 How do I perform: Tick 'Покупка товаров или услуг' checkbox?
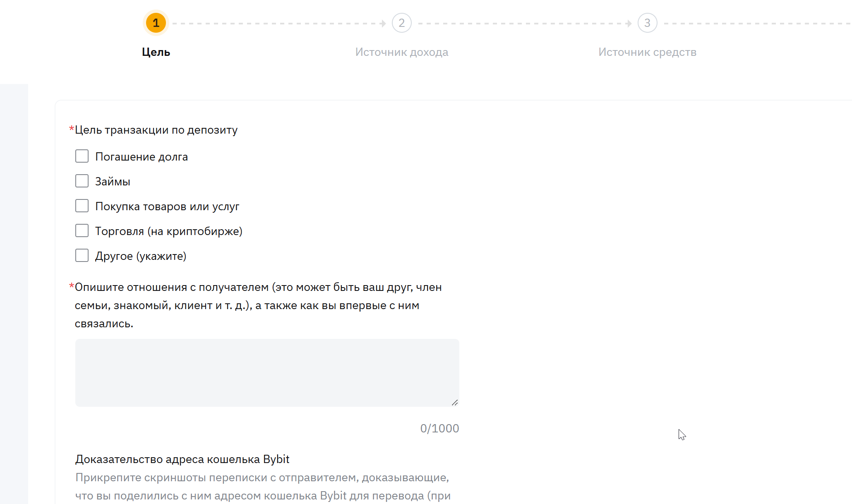click(x=82, y=206)
